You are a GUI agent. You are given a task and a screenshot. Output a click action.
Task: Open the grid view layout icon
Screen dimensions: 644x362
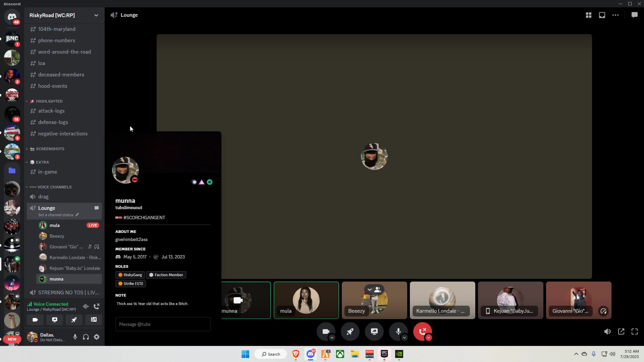click(588, 15)
